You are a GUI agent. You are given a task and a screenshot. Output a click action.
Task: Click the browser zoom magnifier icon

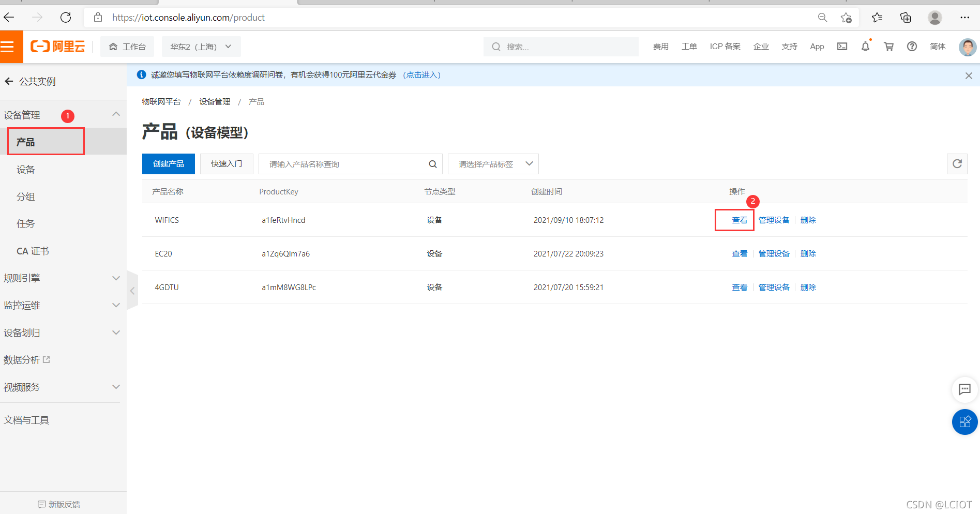click(x=822, y=18)
